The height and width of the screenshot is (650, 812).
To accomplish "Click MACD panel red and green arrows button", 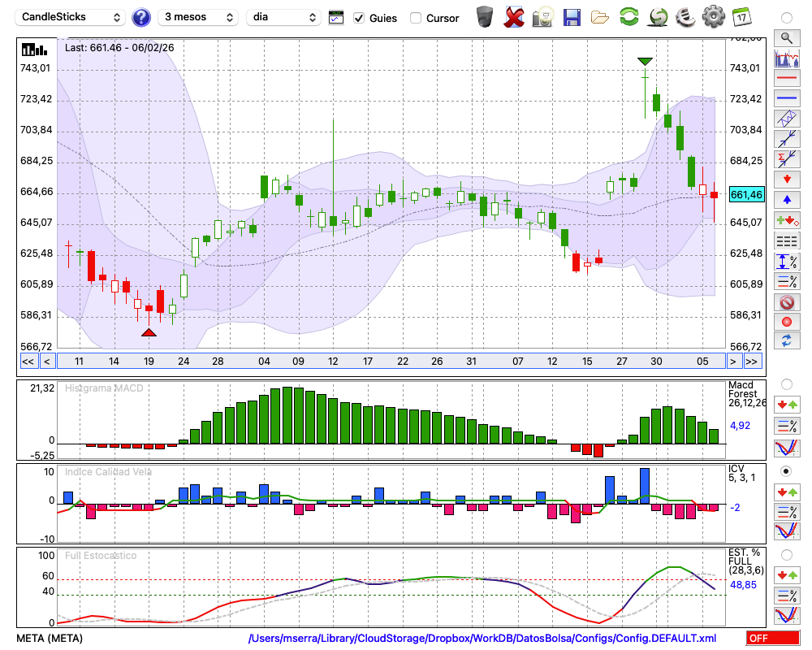I will click(x=787, y=405).
